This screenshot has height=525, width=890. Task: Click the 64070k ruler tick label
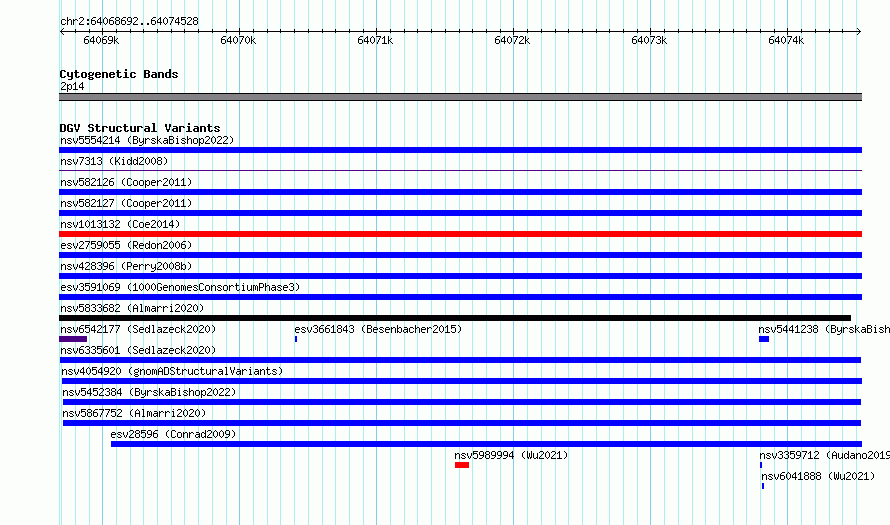pos(238,40)
